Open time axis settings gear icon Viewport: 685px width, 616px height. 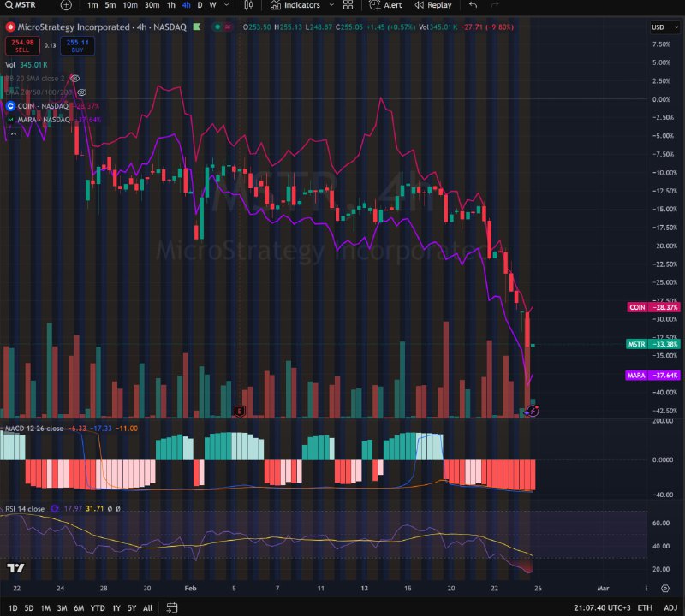(665, 589)
